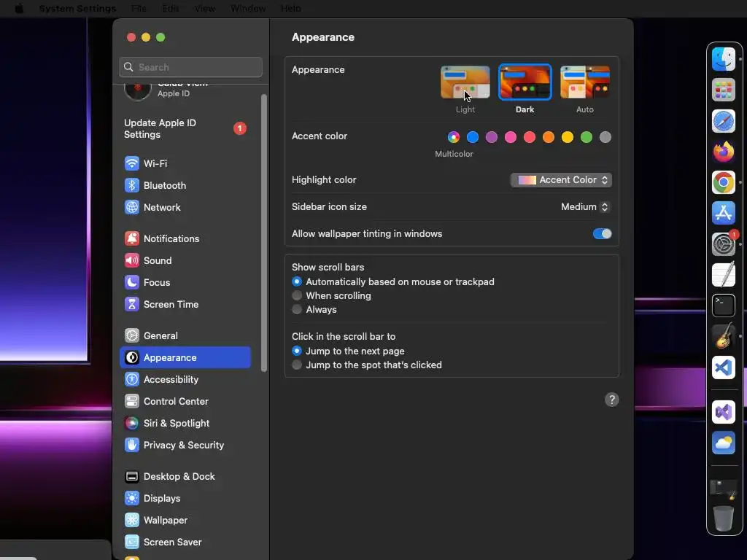Select purple accent color

(492, 137)
